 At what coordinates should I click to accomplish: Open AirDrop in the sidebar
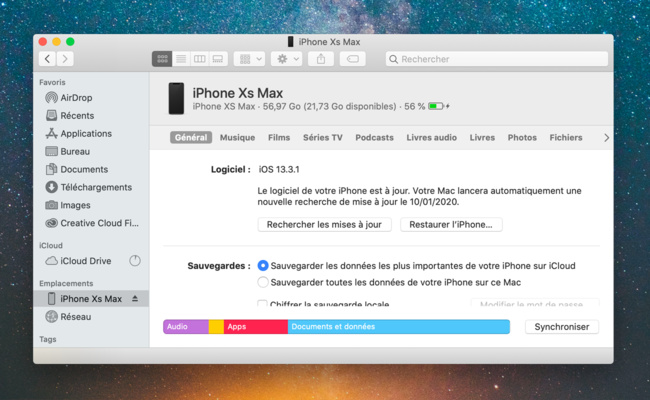coord(91,98)
